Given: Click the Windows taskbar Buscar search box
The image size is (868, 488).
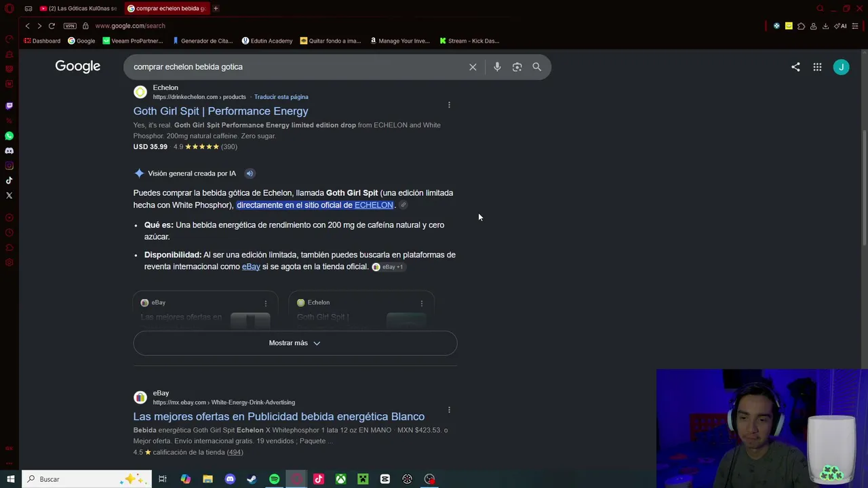Looking at the screenshot, I should (x=86, y=479).
